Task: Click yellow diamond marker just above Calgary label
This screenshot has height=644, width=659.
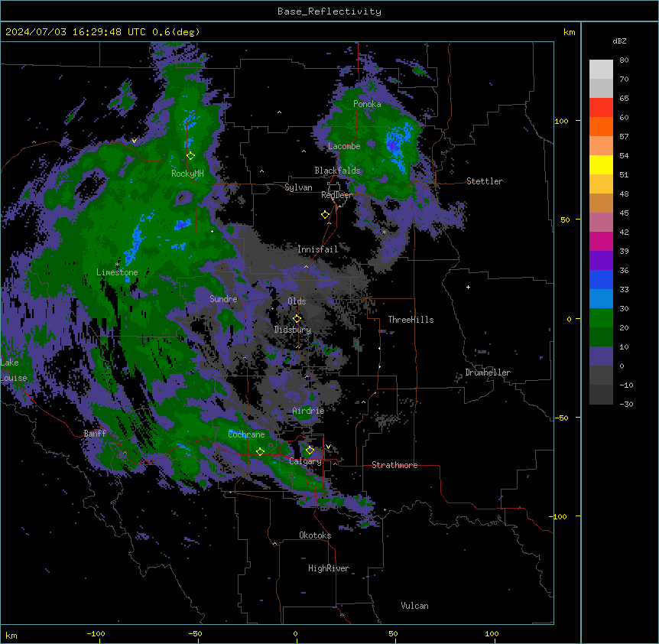Action: point(310,450)
